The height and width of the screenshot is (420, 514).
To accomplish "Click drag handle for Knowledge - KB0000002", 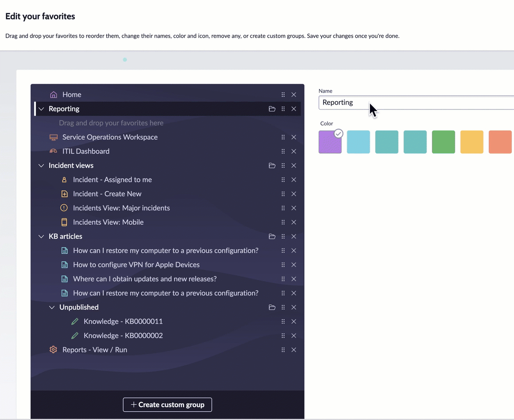I will coord(283,336).
